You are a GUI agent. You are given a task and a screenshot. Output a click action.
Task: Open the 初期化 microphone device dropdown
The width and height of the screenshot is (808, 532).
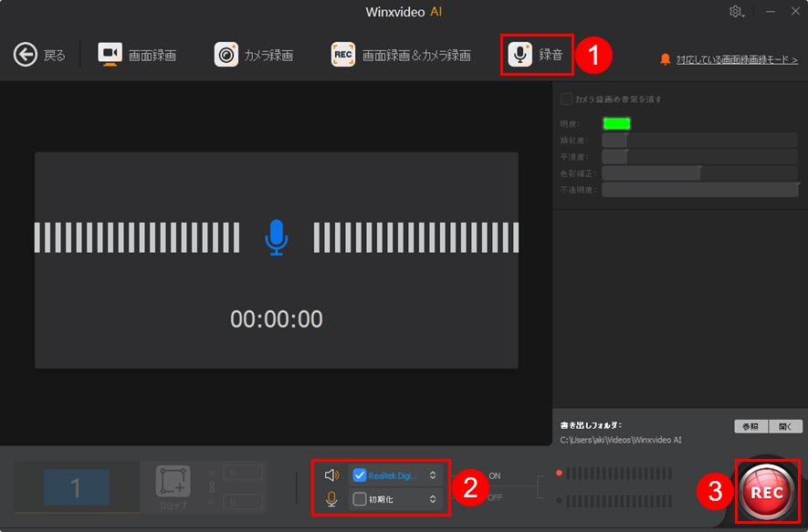pos(433,498)
